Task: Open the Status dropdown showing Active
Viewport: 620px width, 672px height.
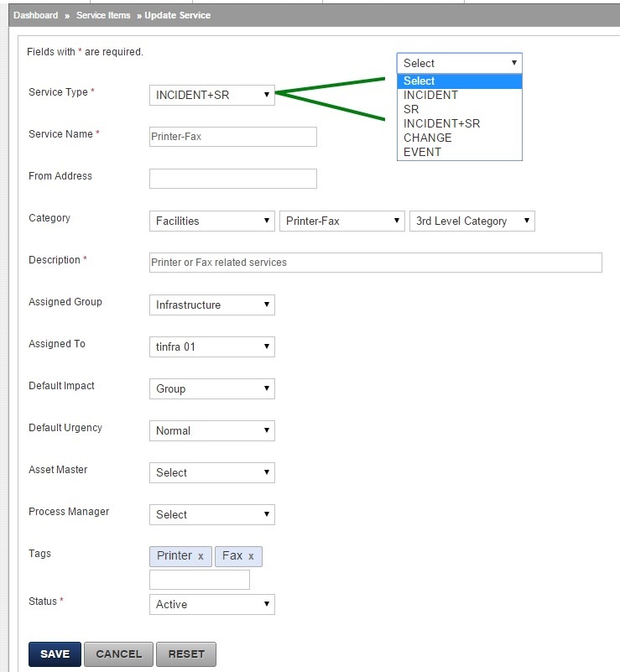Action: tap(212, 604)
